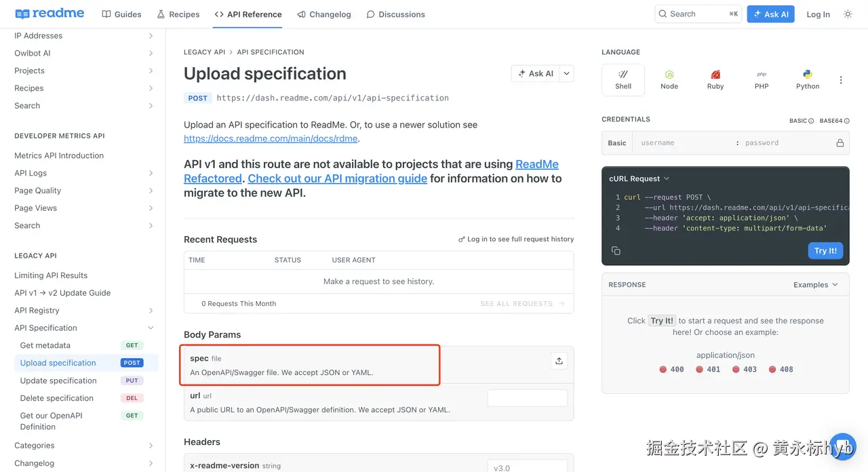The width and height of the screenshot is (868, 472).
Task: Open the API migration guide link
Action: click(x=337, y=178)
